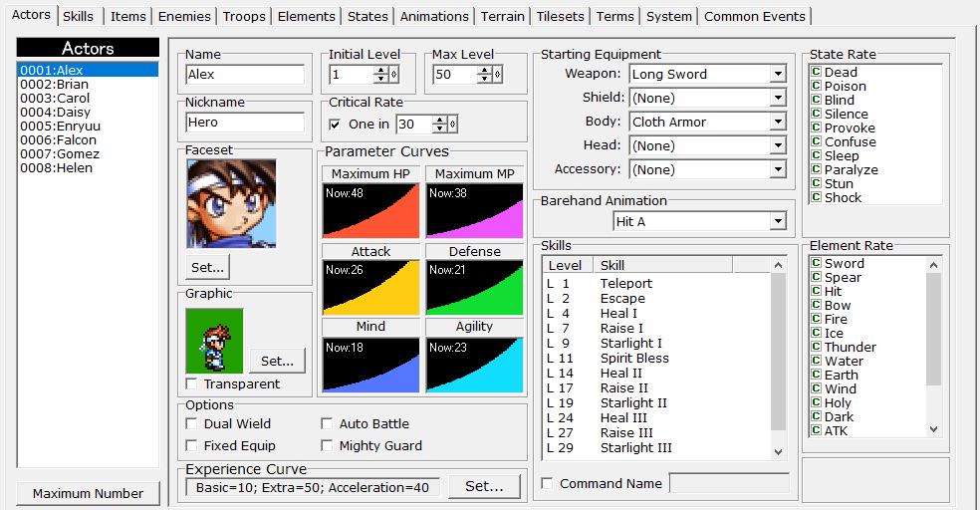The image size is (980, 510).
Task: Click the Wind element rate C icon
Action: 816,388
